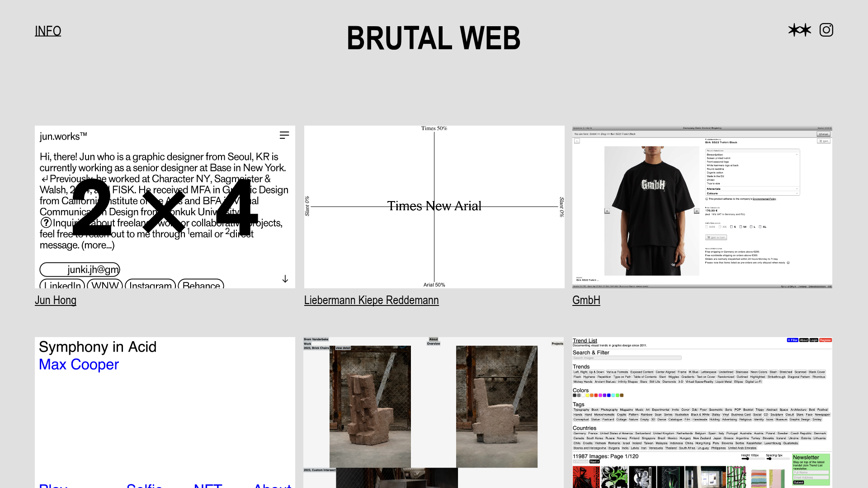Open the Symphony in Acid thumbnail

tap(165, 413)
